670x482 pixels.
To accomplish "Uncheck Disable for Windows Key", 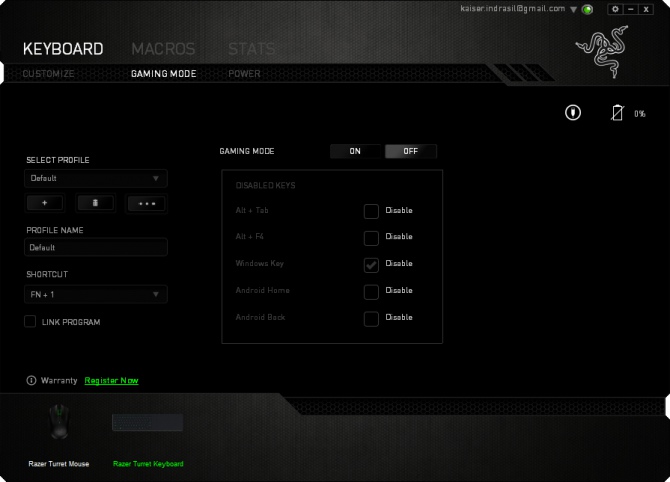I will (371, 265).
